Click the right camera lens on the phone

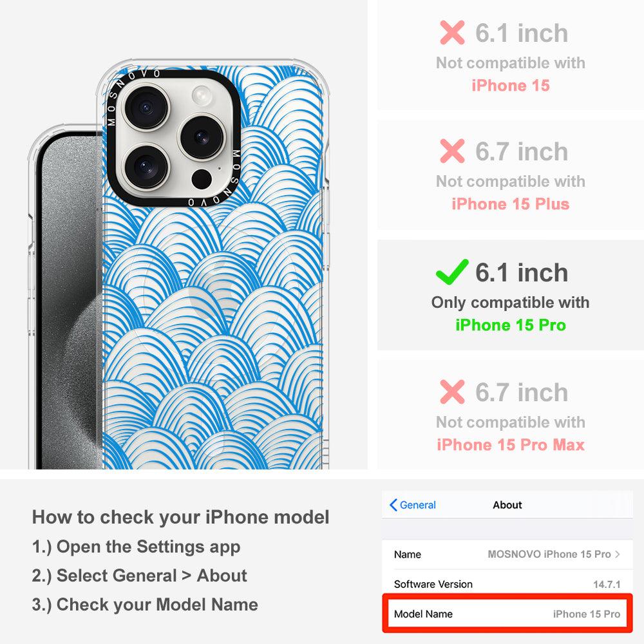click(x=202, y=137)
